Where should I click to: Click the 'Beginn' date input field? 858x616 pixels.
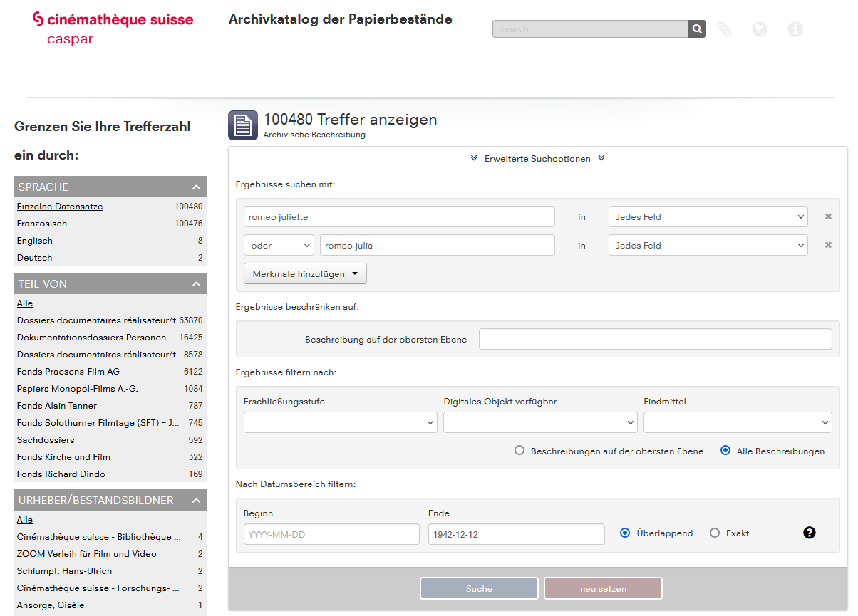click(x=331, y=534)
